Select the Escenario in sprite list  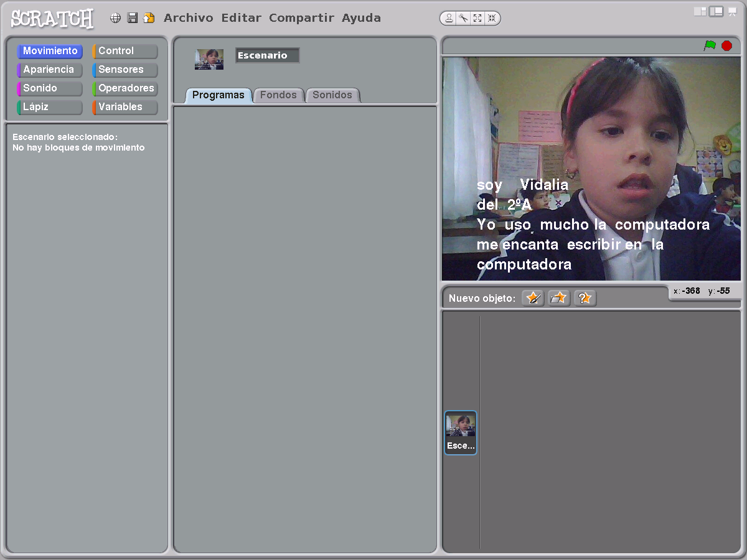point(461,432)
